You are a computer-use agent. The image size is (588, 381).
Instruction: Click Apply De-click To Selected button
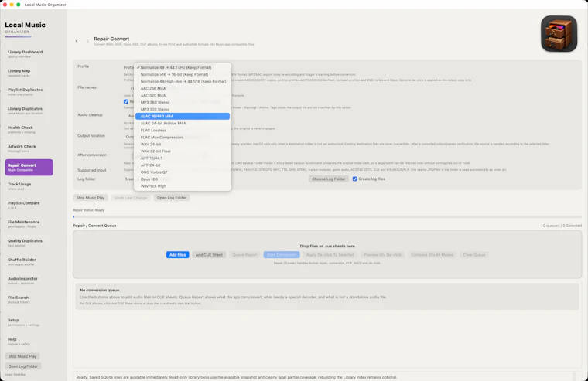point(330,255)
